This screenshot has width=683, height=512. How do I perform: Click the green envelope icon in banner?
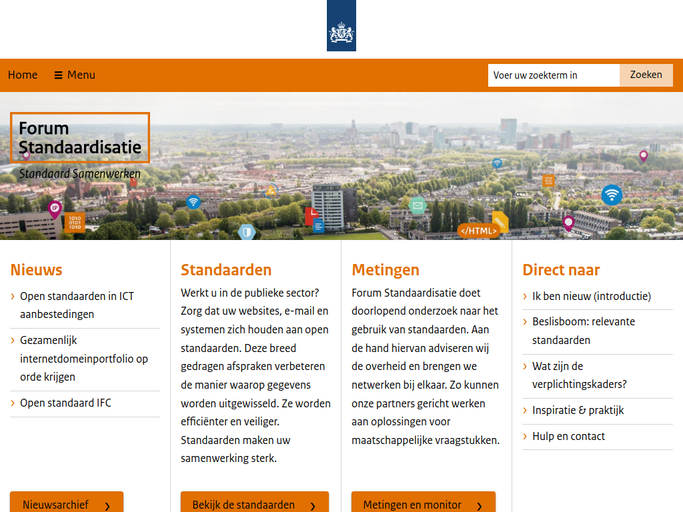(x=417, y=205)
